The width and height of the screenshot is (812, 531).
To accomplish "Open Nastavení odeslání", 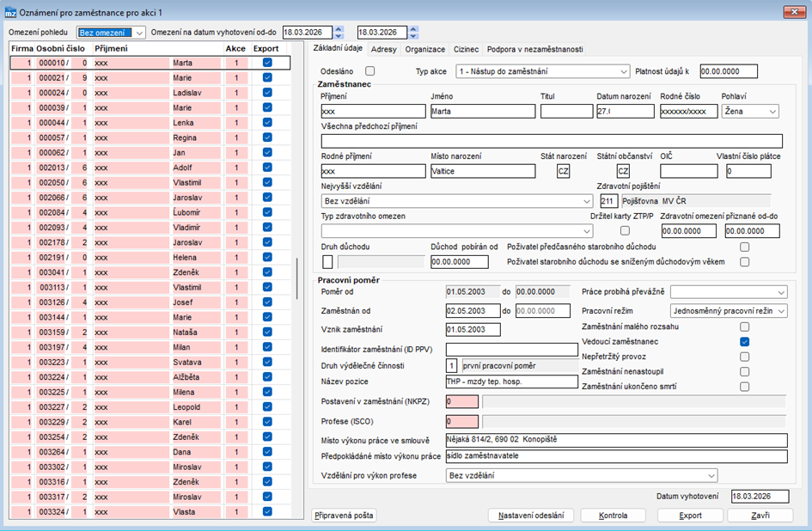I will pyautogui.click(x=531, y=516).
